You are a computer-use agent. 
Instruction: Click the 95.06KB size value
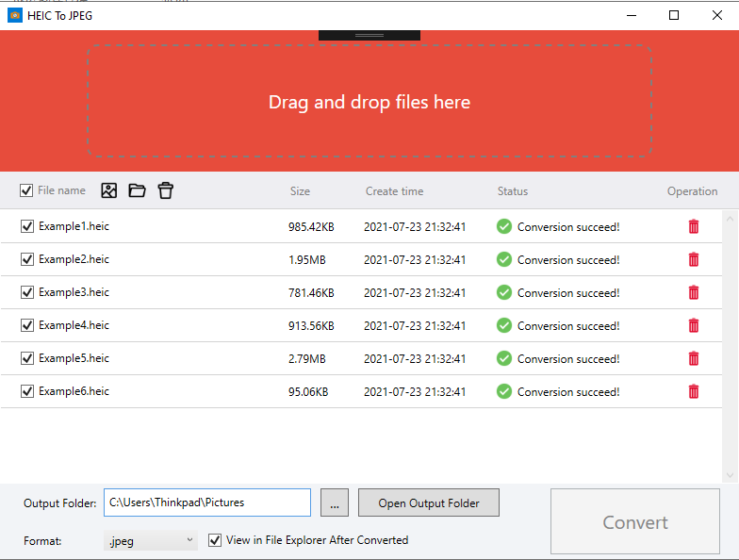[x=308, y=392]
